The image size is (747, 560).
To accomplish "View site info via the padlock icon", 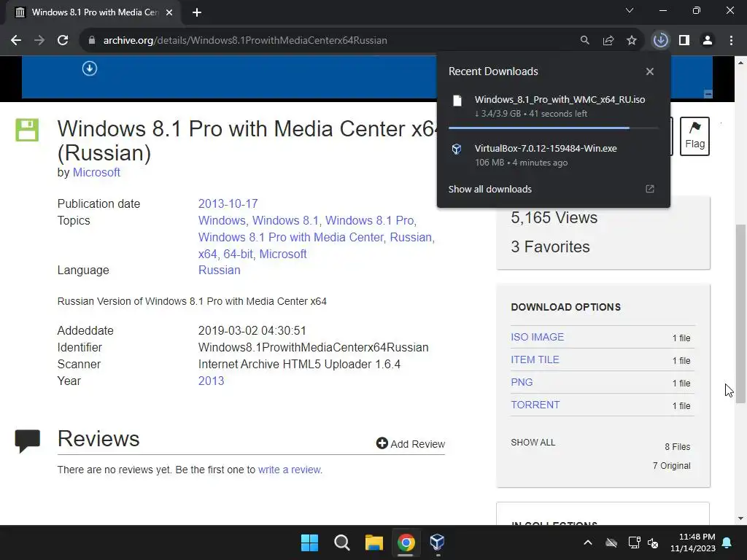I will coord(92,41).
